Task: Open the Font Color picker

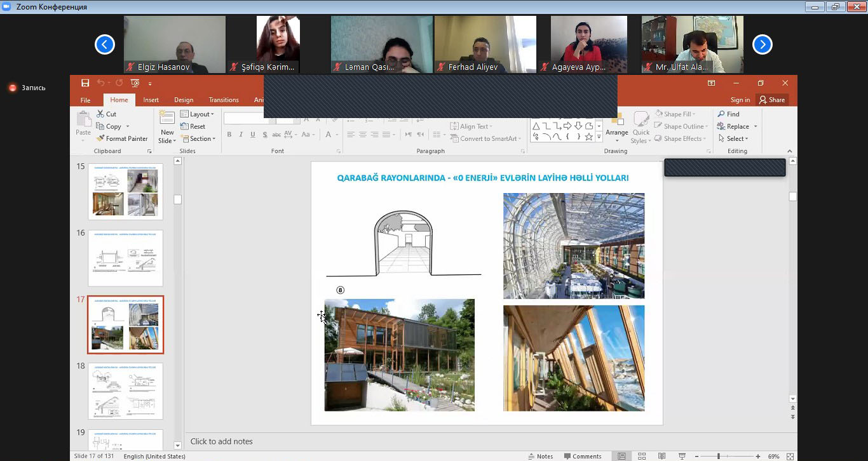Action: (x=331, y=135)
